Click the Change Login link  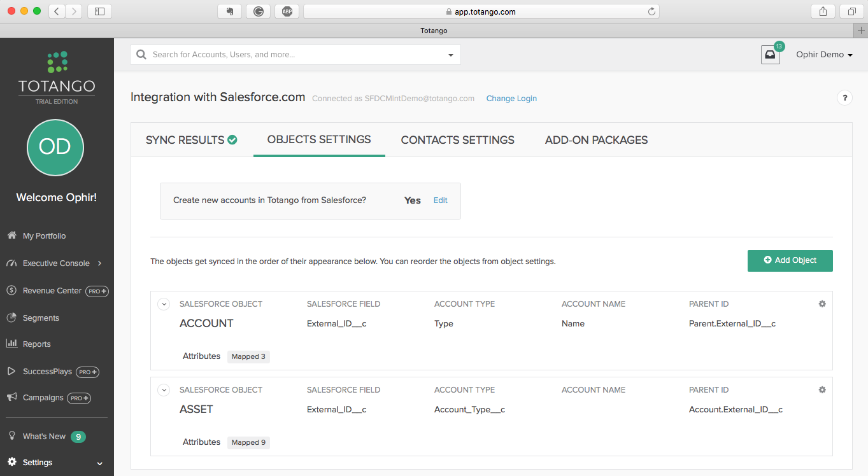[x=511, y=99]
